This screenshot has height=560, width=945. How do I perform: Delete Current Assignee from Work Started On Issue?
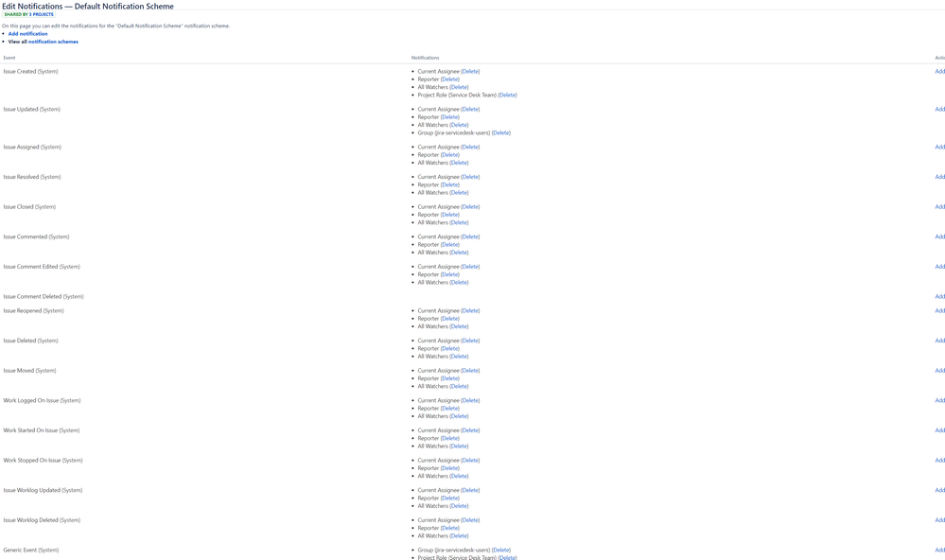coord(470,430)
